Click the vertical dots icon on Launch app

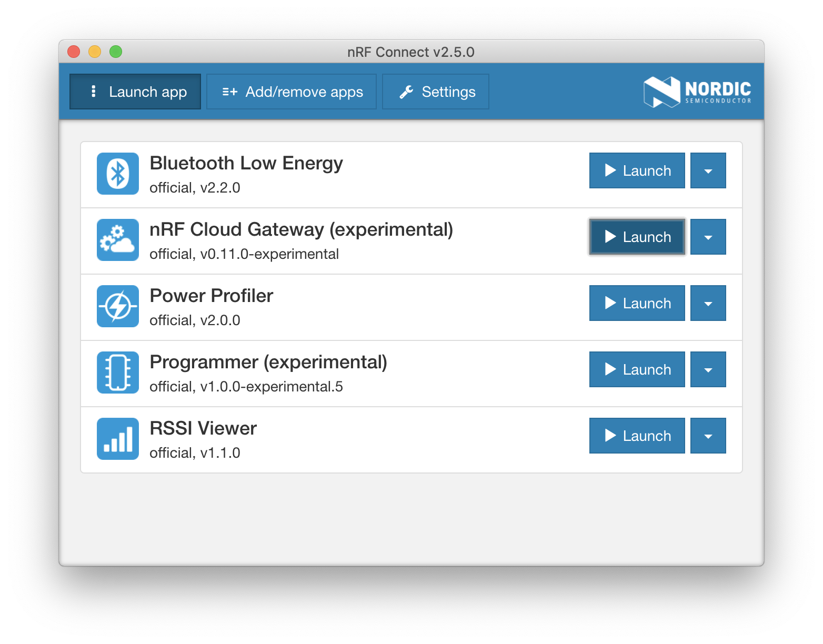click(x=94, y=91)
